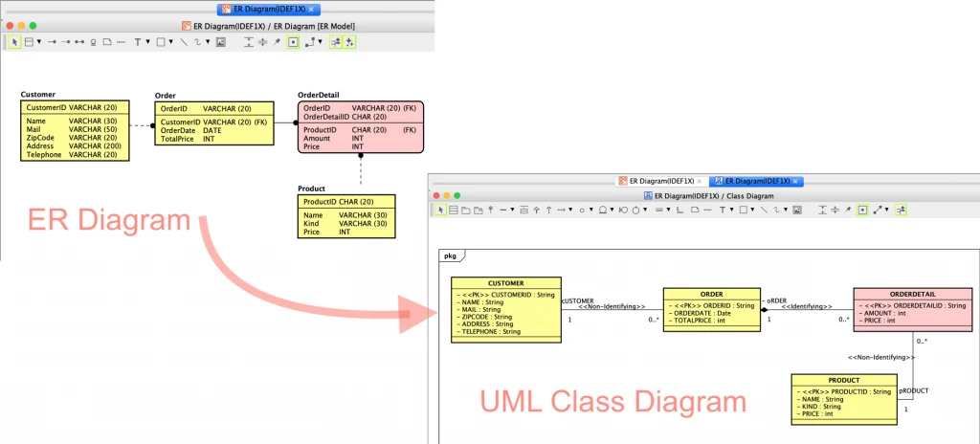Image resolution: width=980 pixels, height=444 pixels.
Task: Select the many-to-many relationship tool in ER toolbar
Action: (79, 42)
